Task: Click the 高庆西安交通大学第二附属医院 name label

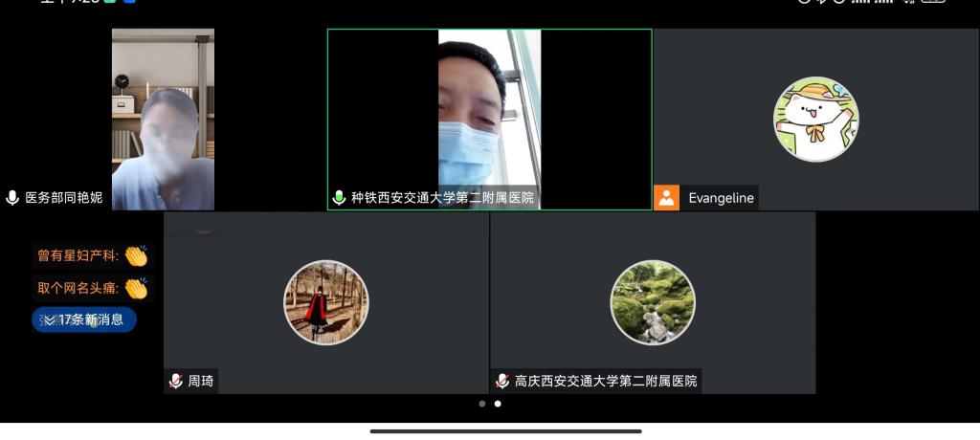Action: pos(606,381)
